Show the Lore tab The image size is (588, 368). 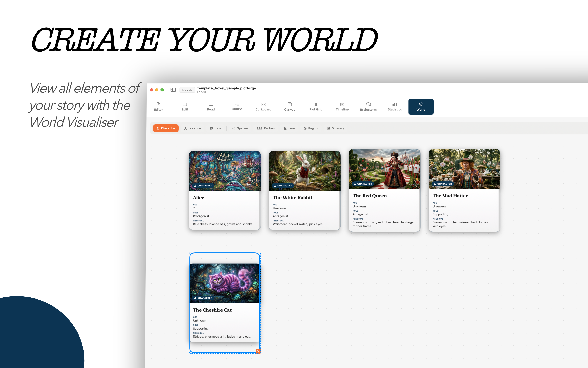click(289, 128)
